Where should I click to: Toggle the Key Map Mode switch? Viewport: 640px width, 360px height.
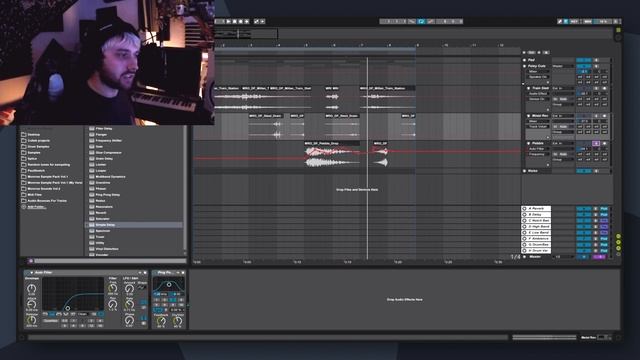[x=574, y=21]
